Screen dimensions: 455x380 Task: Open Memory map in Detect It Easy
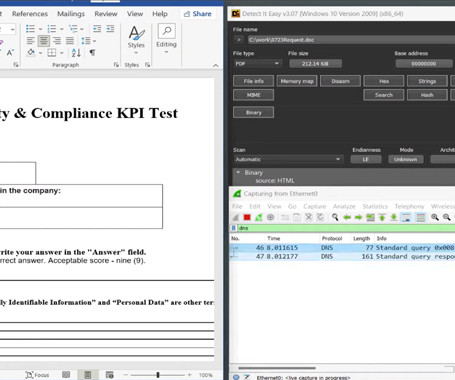click(297, 81)
